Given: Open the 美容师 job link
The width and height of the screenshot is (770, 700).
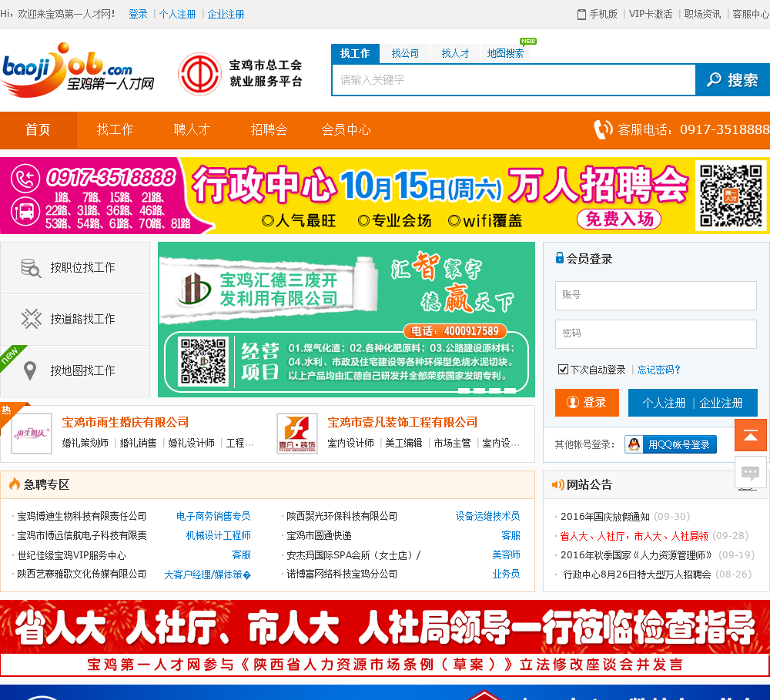Looking at the screenshot, I should (x=507, y=554).
